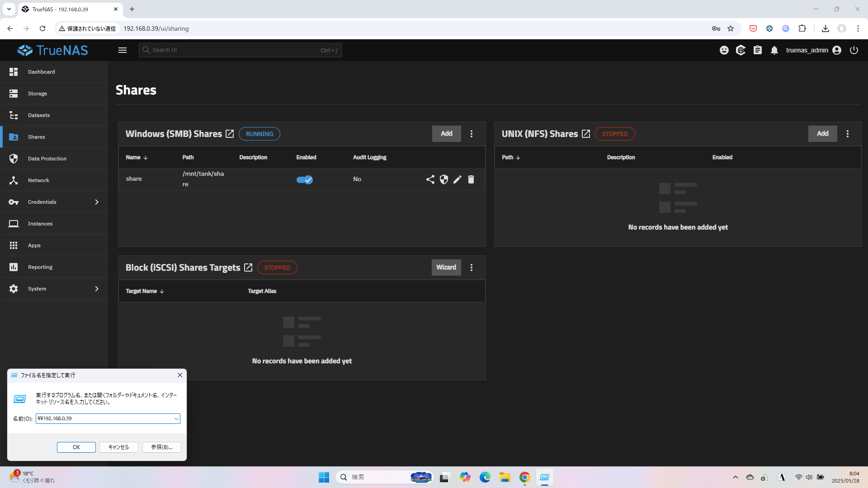This screenshot has width=868, height=488.
Task: Focus the Search UI field
Action: (240, 50)
